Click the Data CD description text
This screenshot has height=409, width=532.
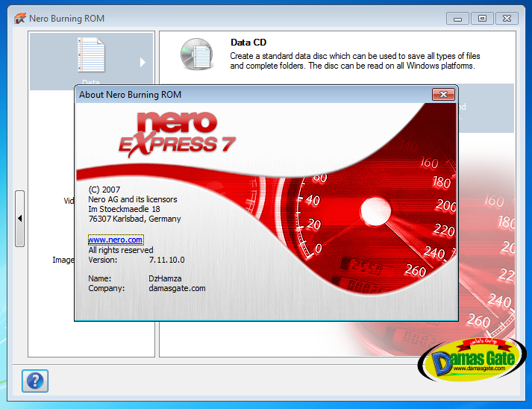[355, 60]
